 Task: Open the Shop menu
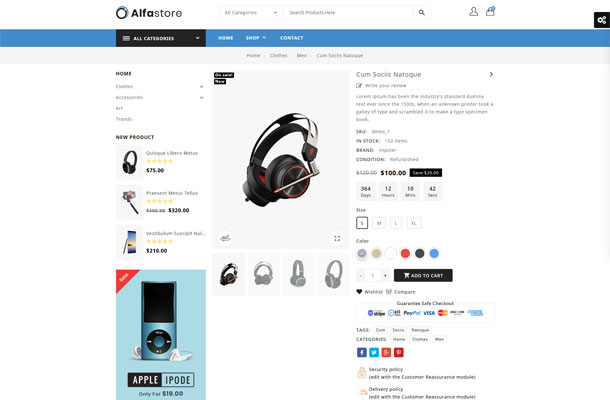click(x=256, y=38)
